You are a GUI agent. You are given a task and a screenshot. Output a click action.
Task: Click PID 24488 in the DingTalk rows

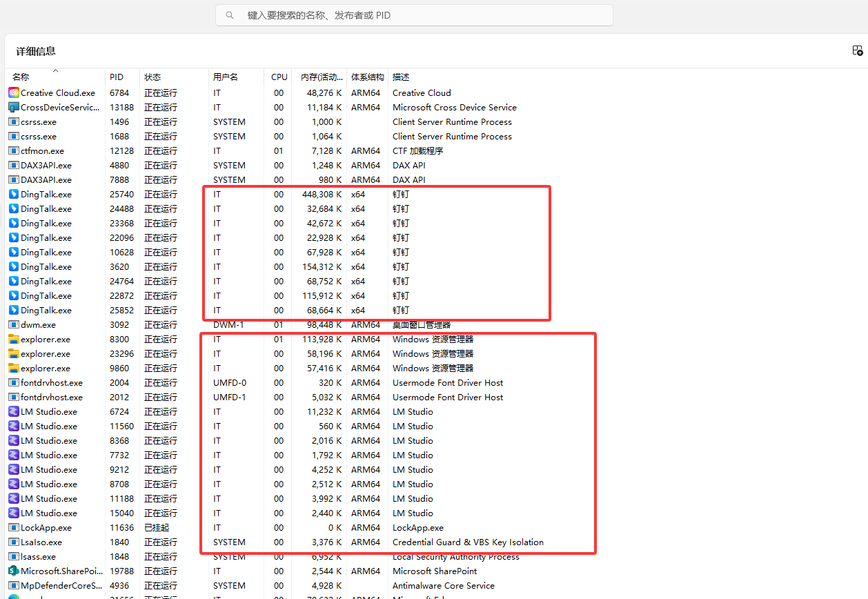[122, 208]
